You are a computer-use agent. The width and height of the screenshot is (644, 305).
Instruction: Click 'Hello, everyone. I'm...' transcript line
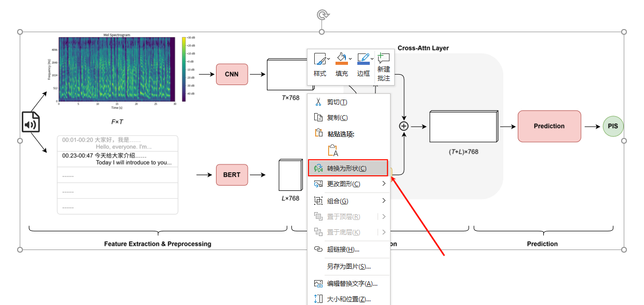pyautogui.click(x=124, y=147)
